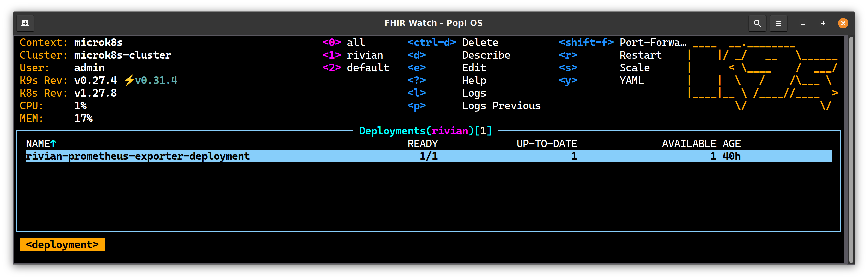Click the Logs Previous command hint
Screen dimensions: 868x279
(501, 106)
